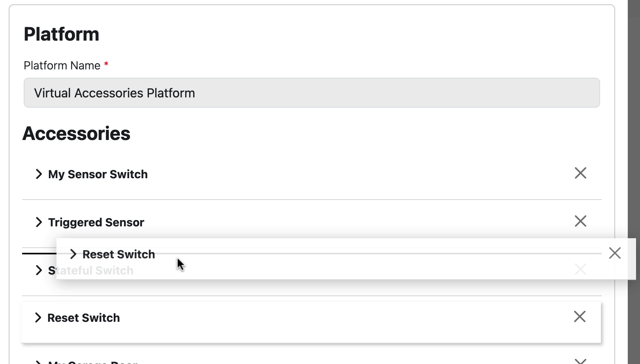Click the Accessories heading
This screenshot has width=640, height=364.
tap(76, 133)
